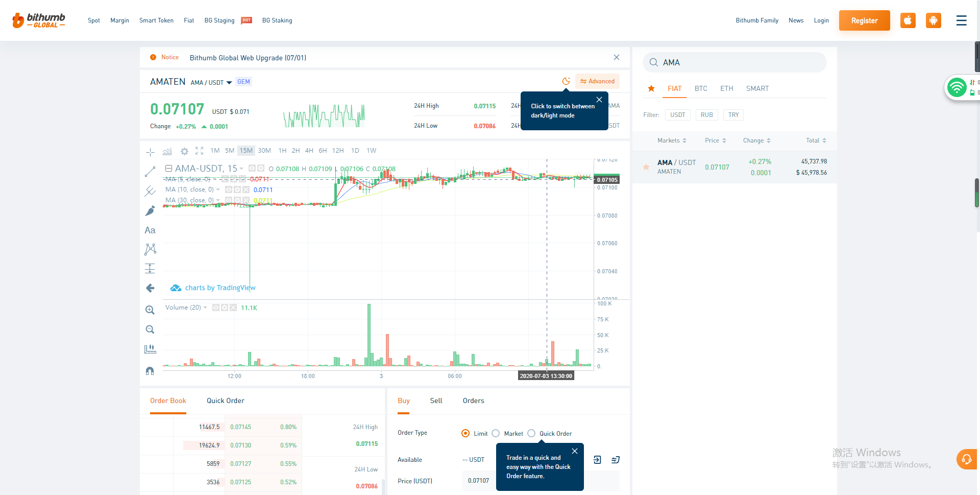This screenshot has height=495, width=980.
Task: Open the Quick Order tab
Action: (x=226, y=400)
